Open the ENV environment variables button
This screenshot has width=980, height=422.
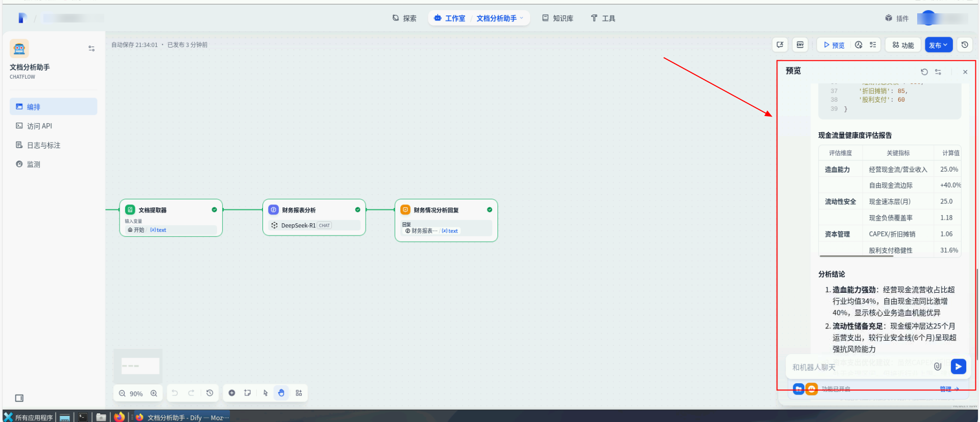pos(800,45)
